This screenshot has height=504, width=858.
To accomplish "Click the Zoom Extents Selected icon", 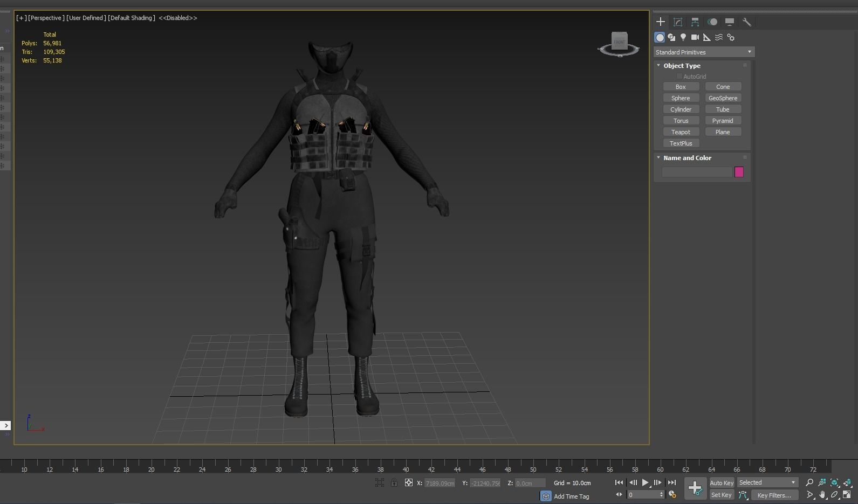I will tap(834, 482).
